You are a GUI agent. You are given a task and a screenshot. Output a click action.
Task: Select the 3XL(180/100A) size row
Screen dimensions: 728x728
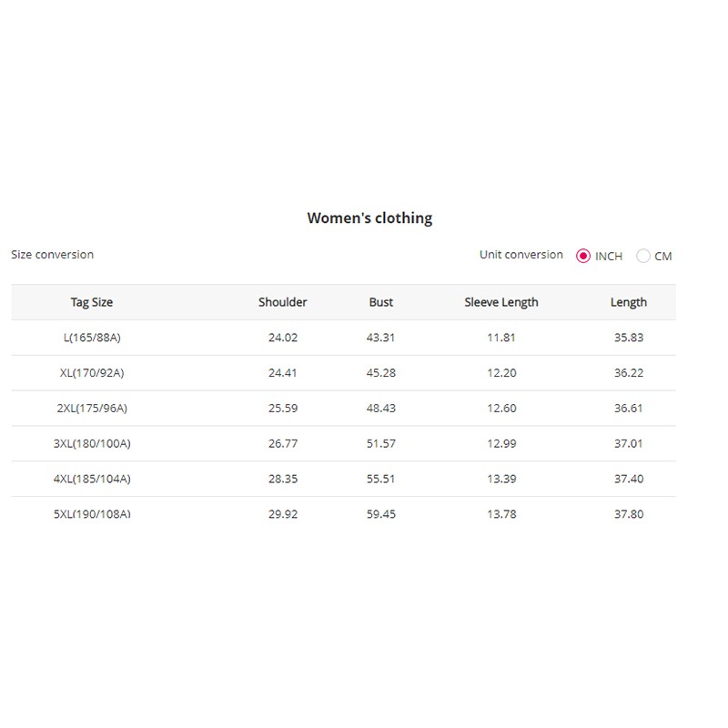point(344,443)
